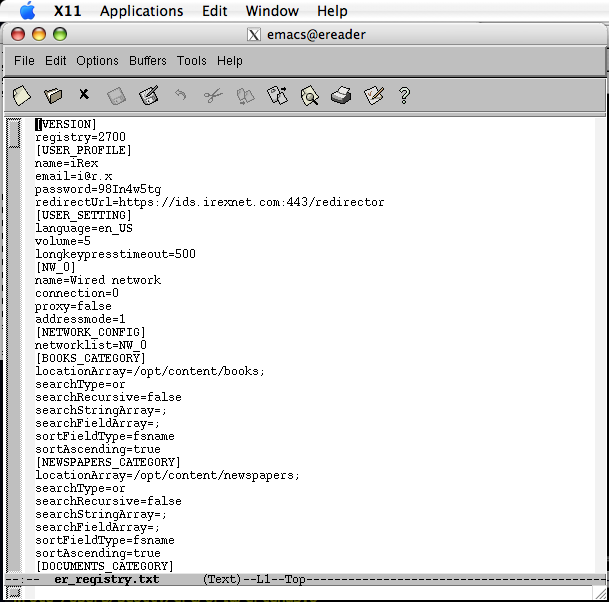Image resolution: width=609 pixels, height=602 pixels.
Task: Click the locationArray=/opt/content/books; line
Action: [x=150, y=371]
